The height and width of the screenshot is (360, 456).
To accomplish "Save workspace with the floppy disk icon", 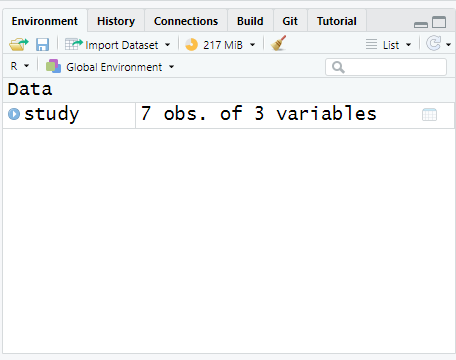I will point(42,44).
